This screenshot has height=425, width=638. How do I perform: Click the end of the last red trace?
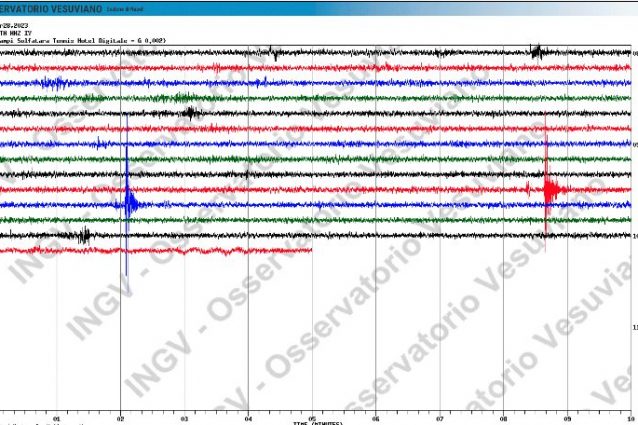310,250
